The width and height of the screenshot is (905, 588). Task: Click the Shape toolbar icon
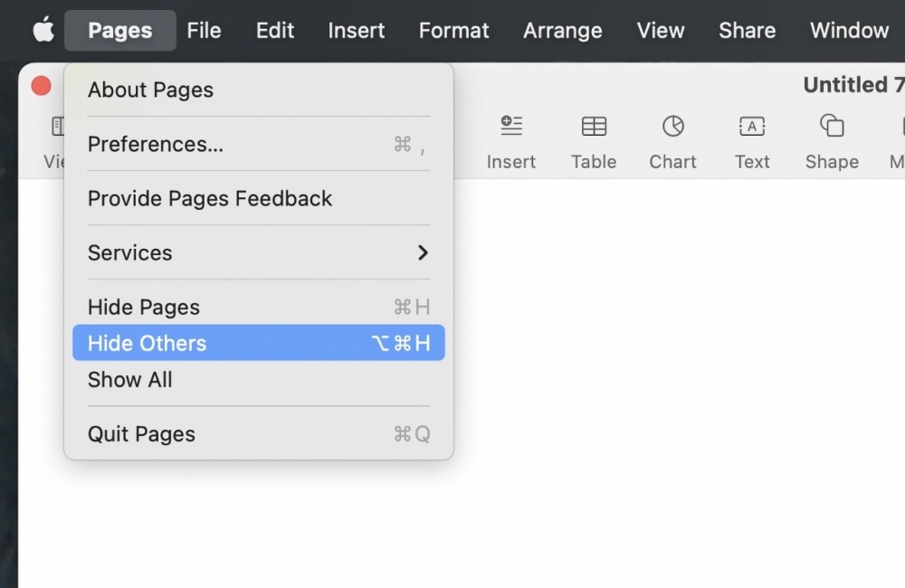[x=831, y=127]
